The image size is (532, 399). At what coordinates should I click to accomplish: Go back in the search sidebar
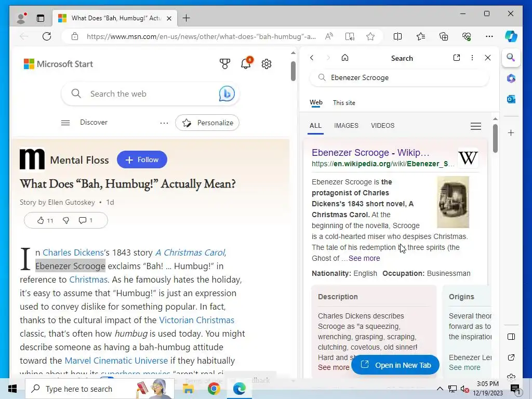[x=312, y=58]
